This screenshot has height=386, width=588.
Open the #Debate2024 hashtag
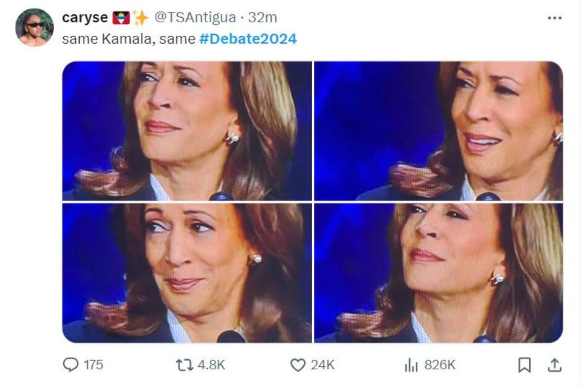[248, 39]
